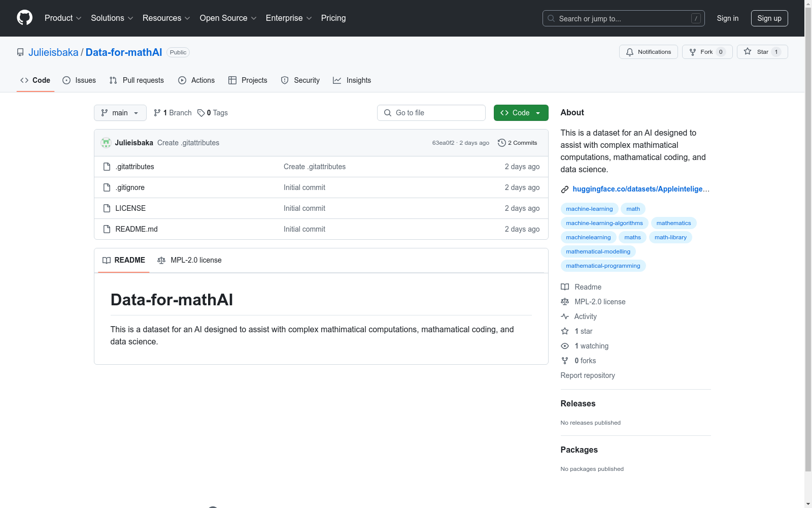Open the main branch selector
The height and width of the screenshot is (508, 812).
[x=120, y=113]
